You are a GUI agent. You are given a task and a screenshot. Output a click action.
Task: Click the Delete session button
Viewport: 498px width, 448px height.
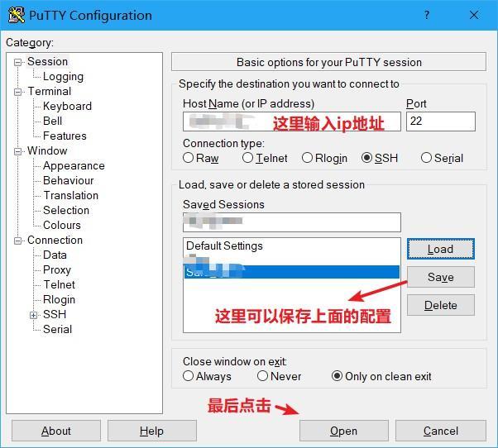click(441, 305)
